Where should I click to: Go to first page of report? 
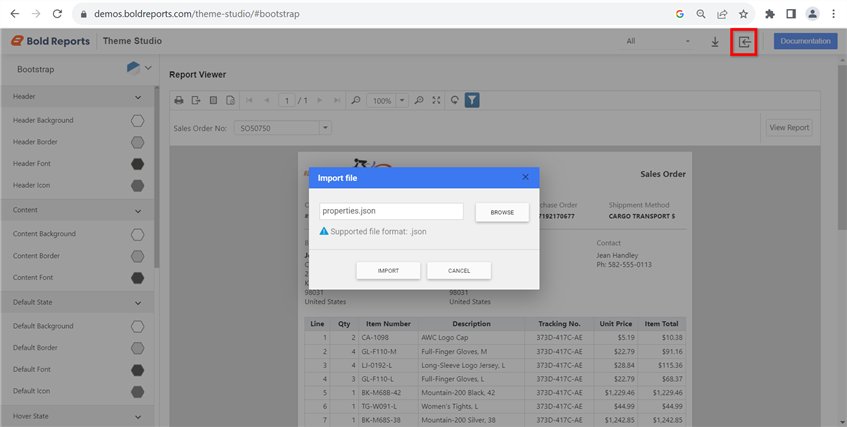pyautogui.click(x=249, y=100)
